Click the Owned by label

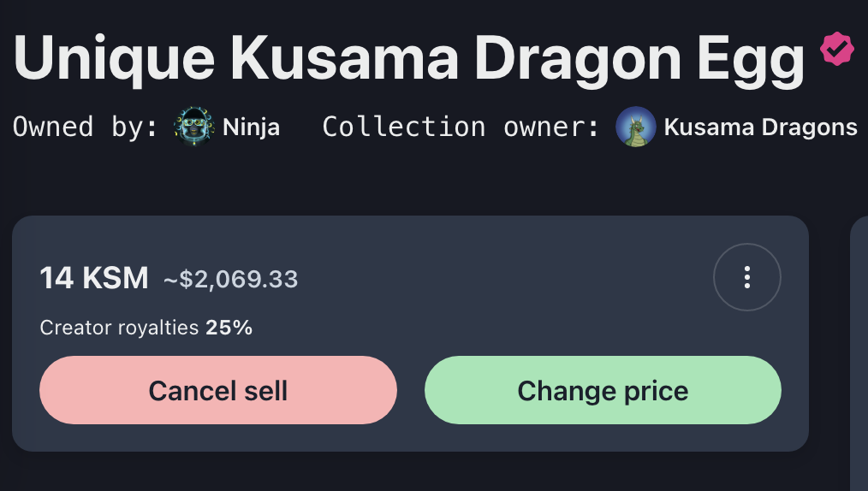click(86, 128)
